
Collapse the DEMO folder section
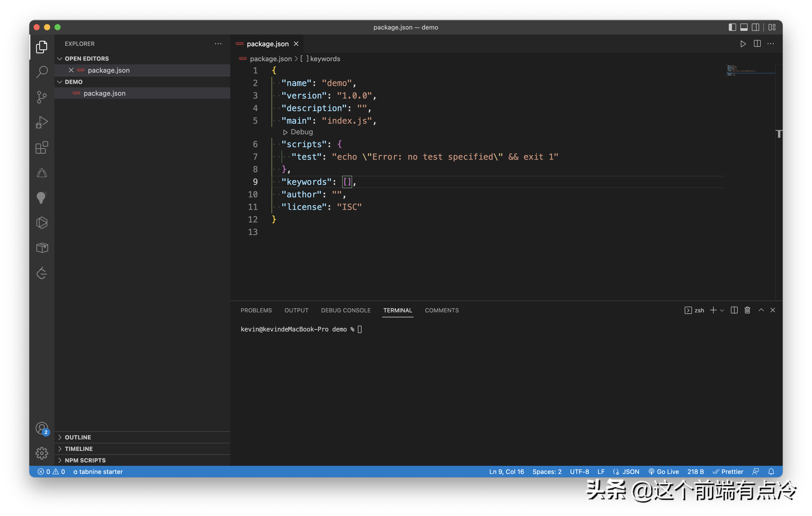click(142, 82)
